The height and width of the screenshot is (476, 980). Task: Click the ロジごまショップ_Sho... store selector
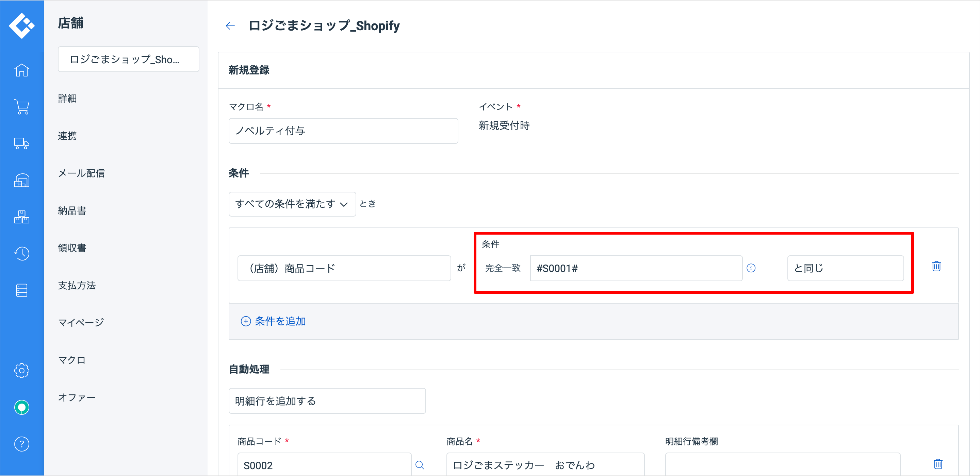pos(128,59)
